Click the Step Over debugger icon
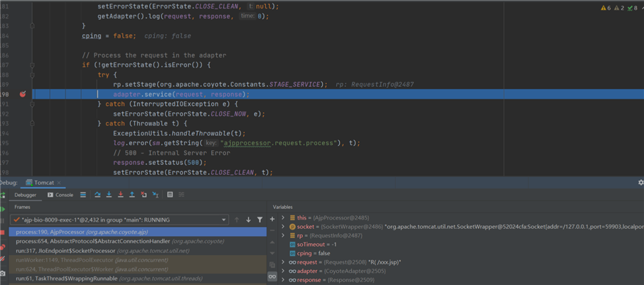Screen dimensions: 644x285 click(97, 195)
